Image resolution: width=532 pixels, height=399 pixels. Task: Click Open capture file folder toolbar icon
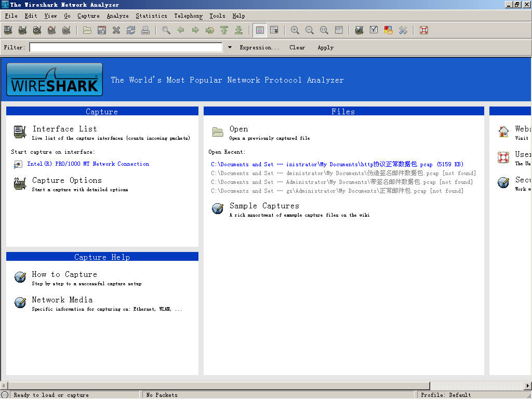tap(87, 30)
